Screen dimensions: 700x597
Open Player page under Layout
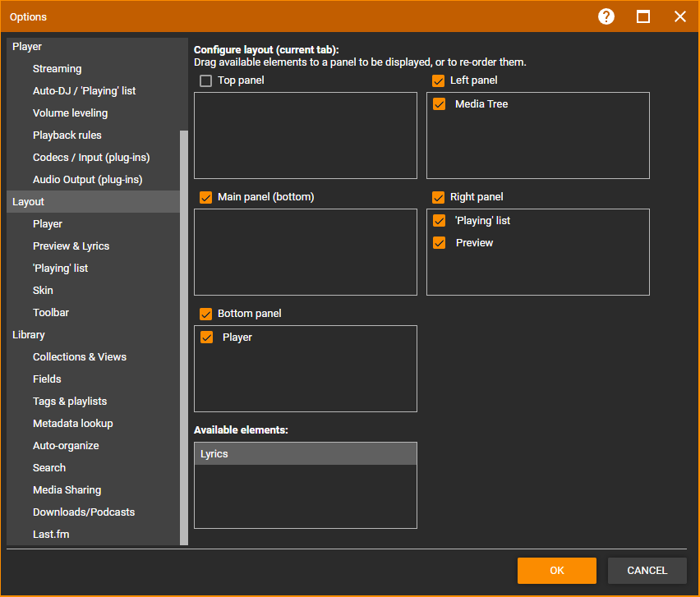(x=94, y=224)
